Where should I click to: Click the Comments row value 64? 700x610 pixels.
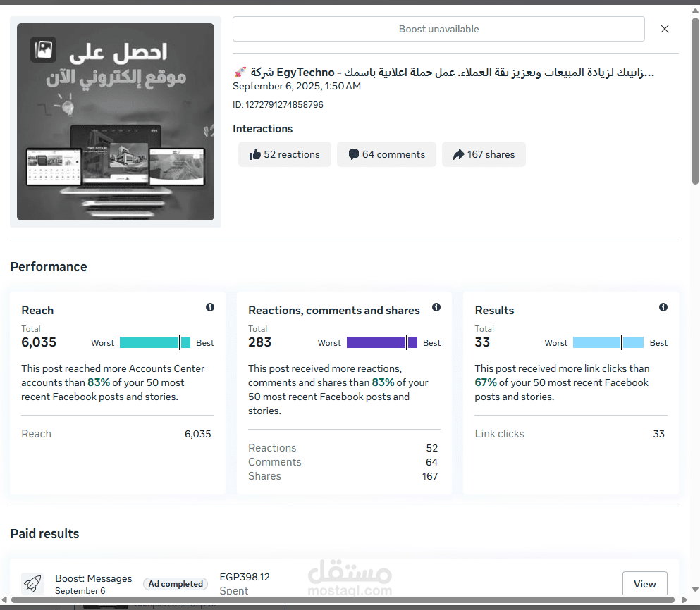pos(431,462)
